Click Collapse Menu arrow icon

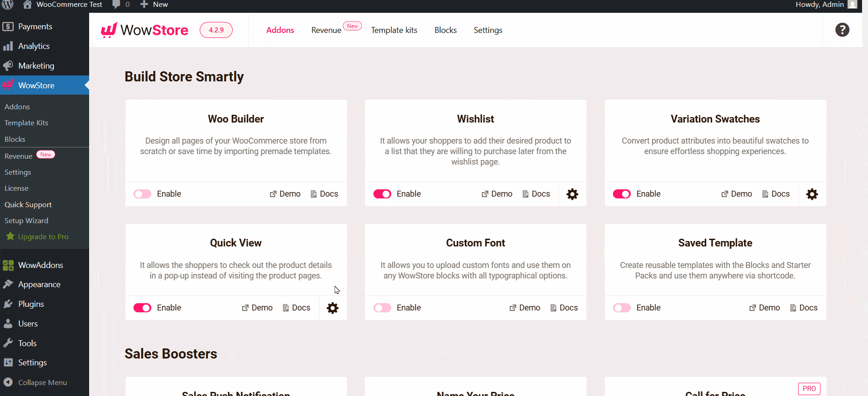pos(8,382)
